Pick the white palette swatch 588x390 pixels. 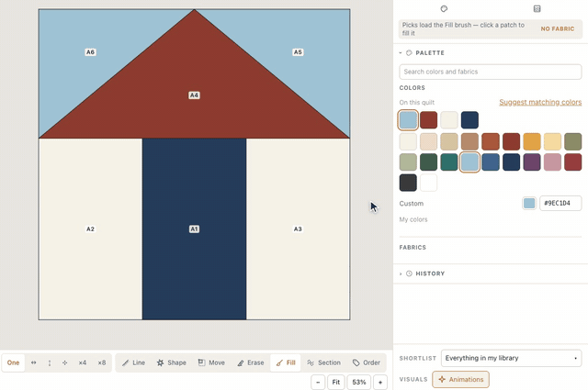point(429,183)
